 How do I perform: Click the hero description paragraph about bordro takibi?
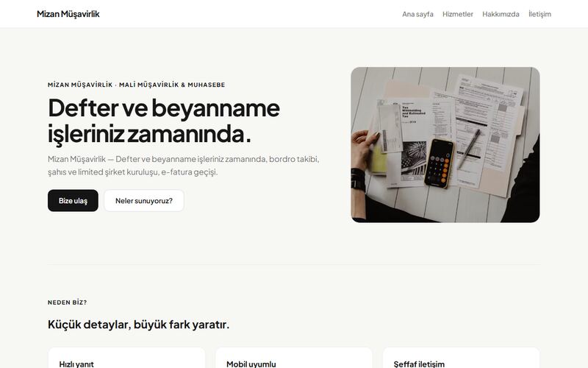183,165
